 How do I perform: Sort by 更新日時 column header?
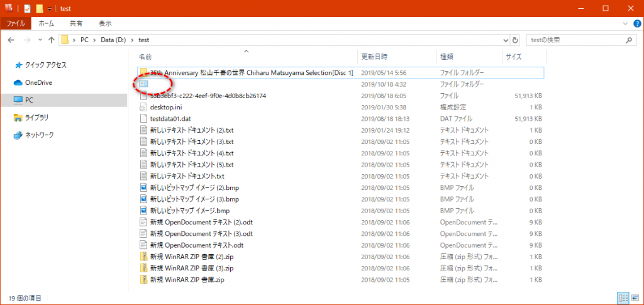click(374, 57)
